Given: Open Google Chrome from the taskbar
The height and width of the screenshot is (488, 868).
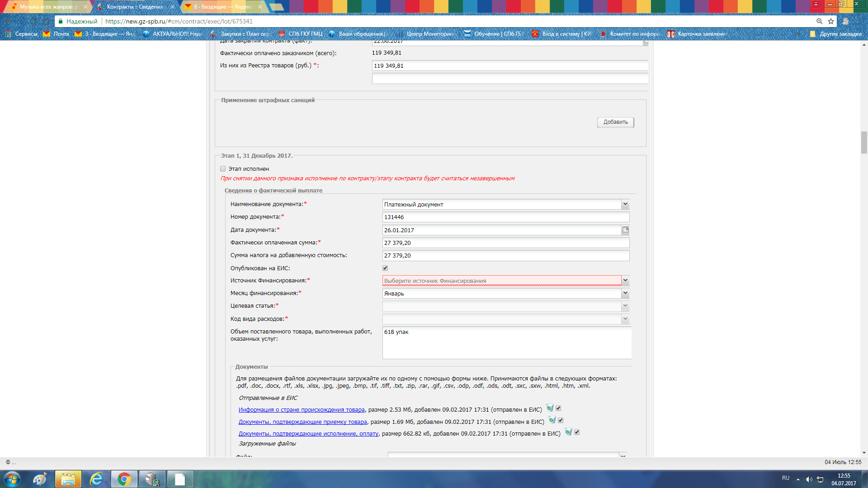Looking at the screenshot, I should [124, 479].
